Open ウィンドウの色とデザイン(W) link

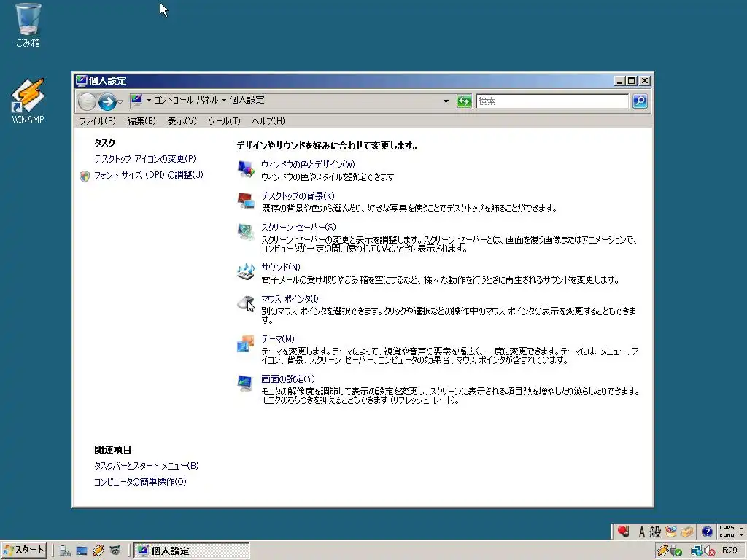[308, 164]
